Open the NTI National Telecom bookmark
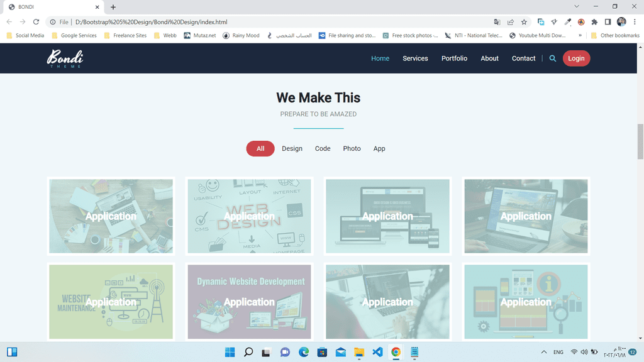The height and width of the screenshot is (362, 644). click(x=474, y=35)
